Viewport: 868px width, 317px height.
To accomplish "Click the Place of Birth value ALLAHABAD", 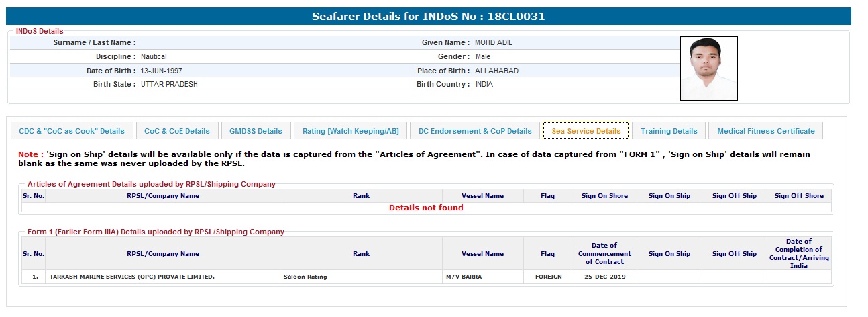I will click(496, 71).
